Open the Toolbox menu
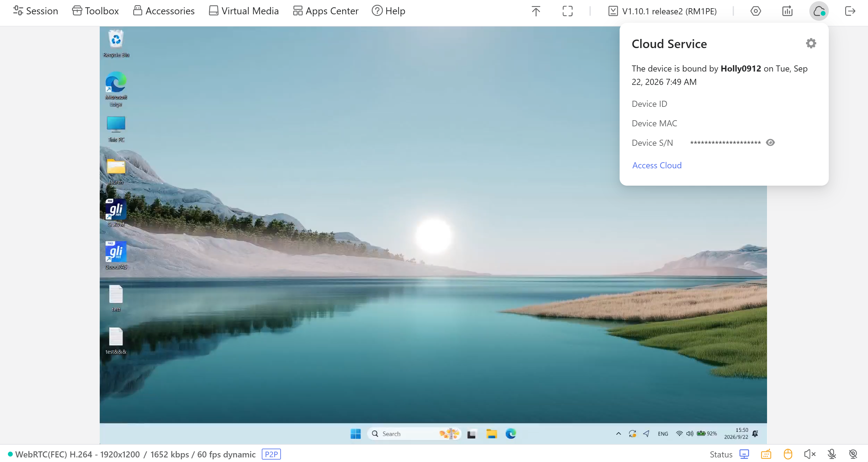868x462 pixels. pos(95,11)
